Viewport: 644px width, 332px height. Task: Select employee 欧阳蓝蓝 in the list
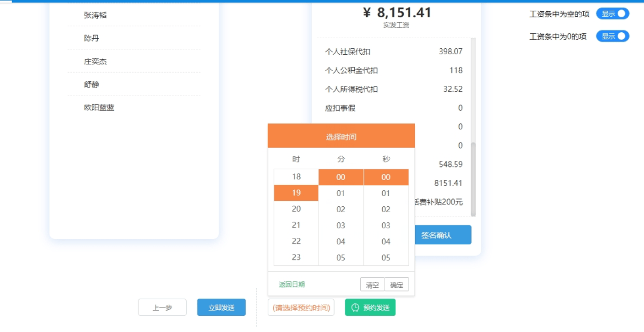(x=100, y=108)
